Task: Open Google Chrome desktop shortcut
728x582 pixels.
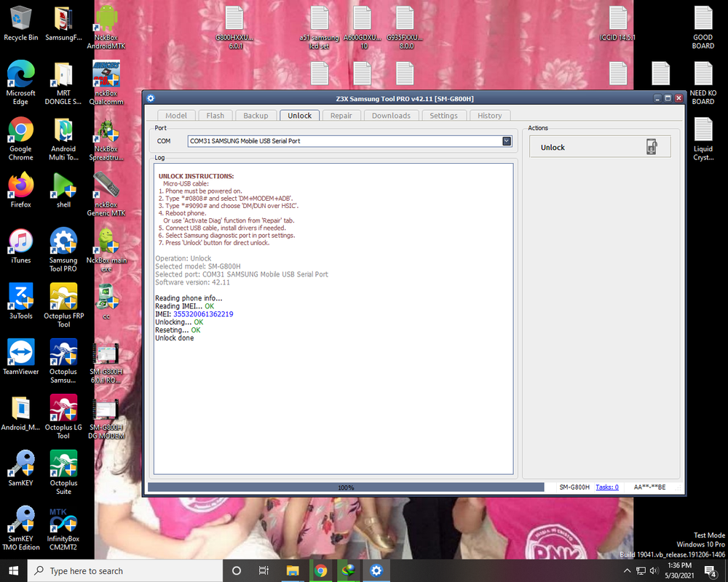Action: 20,138
